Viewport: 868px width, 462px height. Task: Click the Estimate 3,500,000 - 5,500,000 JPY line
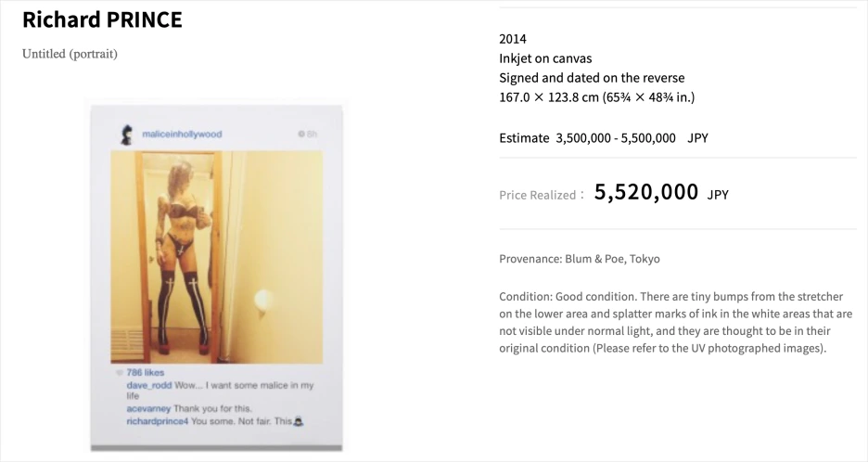click(604, 138)
